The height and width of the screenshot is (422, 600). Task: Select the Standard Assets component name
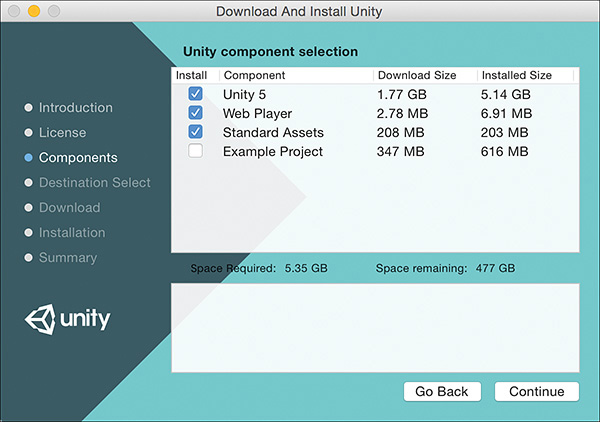[273, 132]
